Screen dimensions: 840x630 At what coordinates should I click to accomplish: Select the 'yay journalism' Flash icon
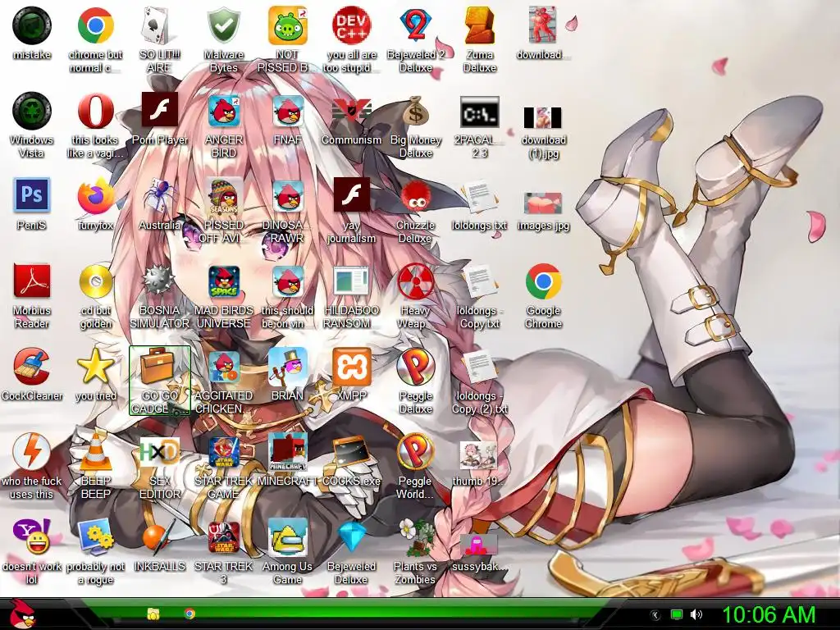point(351,195)
